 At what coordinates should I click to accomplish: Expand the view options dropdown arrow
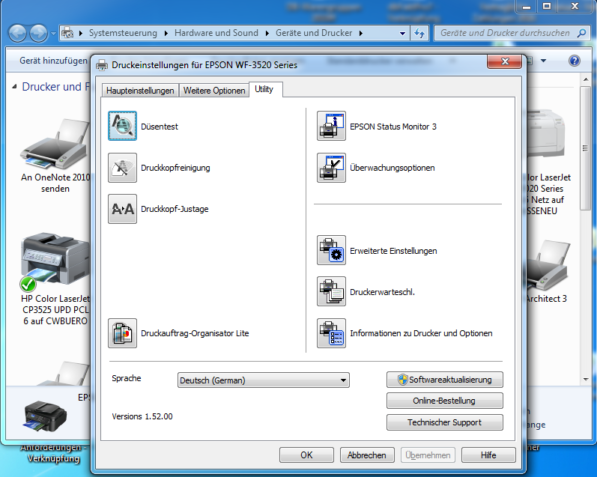543,61
